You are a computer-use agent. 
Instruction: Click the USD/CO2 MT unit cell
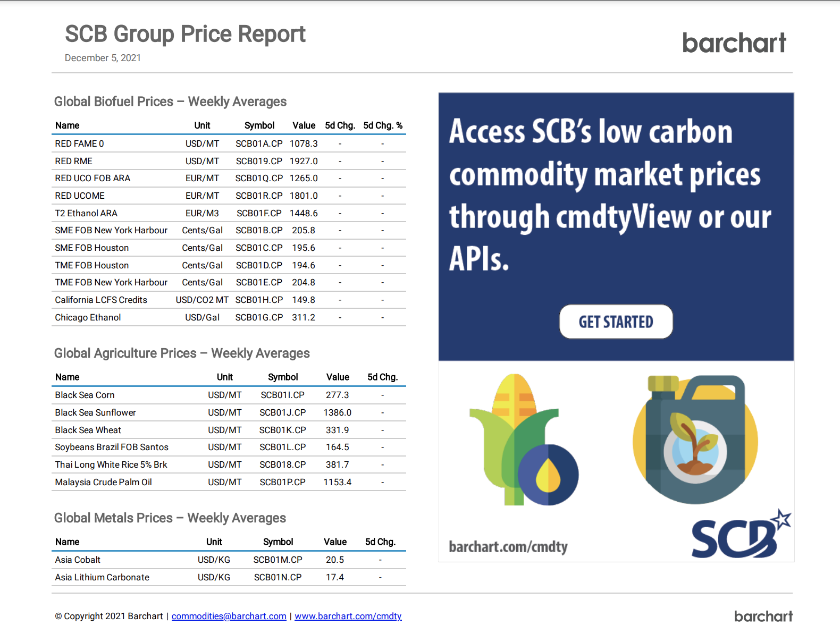point(202,300)
